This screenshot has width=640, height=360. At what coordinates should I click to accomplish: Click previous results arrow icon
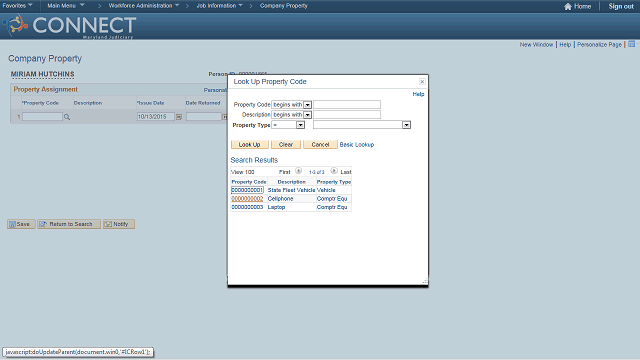[298, 171]
